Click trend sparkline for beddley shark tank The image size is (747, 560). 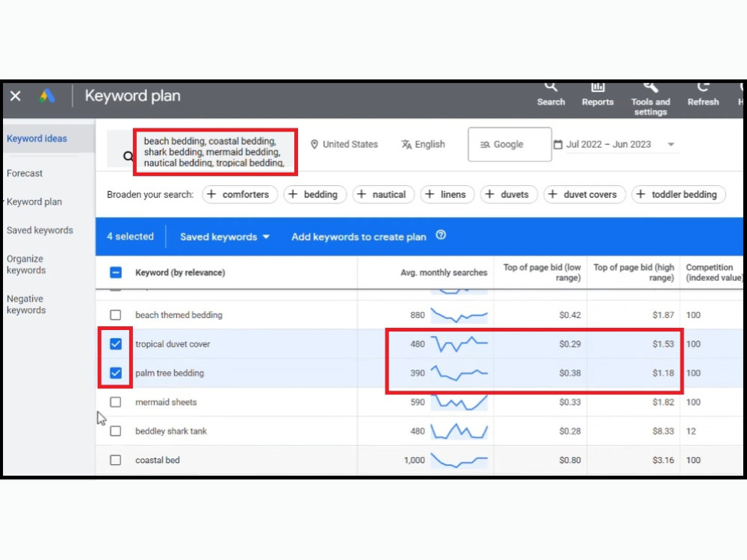click(459, 431)
